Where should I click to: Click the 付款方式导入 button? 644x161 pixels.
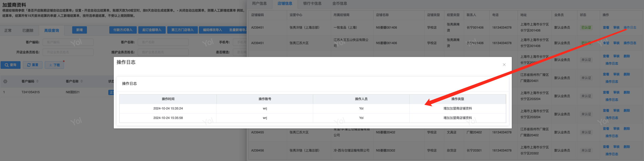(123, 30)
